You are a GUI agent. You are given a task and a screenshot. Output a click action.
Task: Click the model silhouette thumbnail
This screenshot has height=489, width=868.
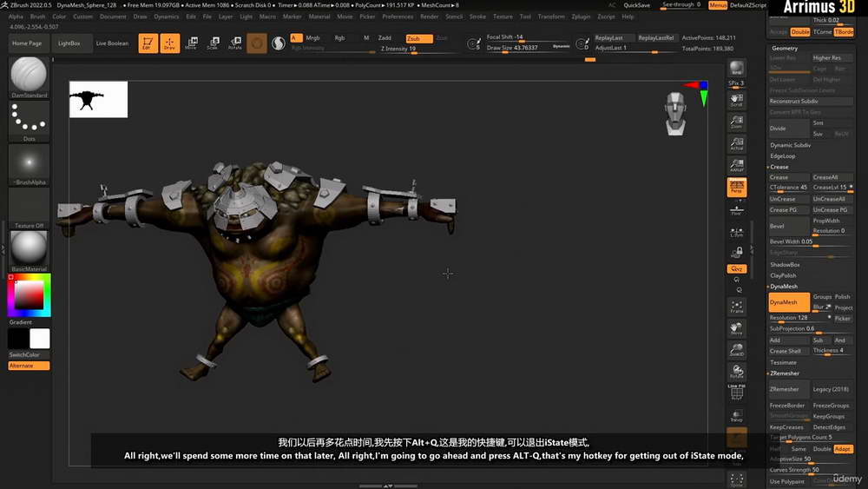point(99,100)
